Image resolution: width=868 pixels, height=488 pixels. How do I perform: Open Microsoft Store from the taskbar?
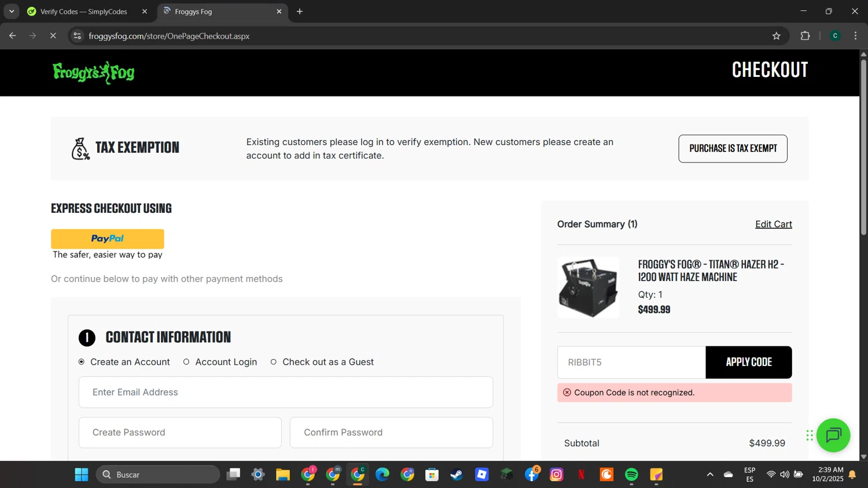coord(432,475)
